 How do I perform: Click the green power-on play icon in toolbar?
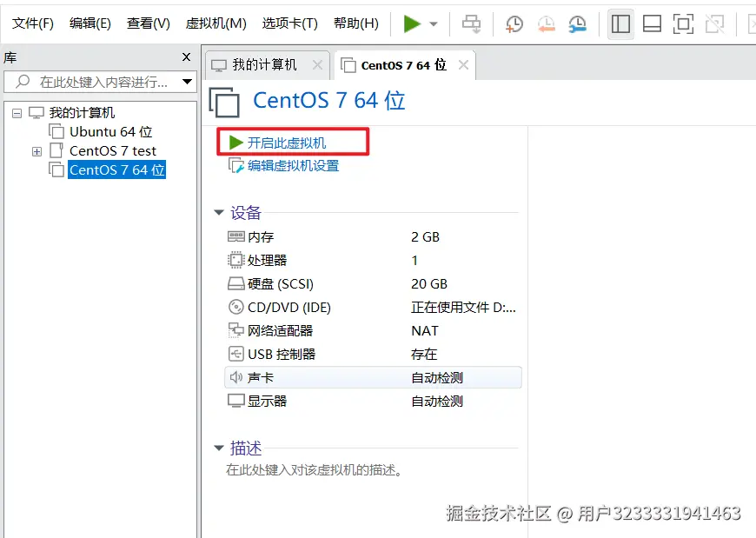tap(412, 23)
